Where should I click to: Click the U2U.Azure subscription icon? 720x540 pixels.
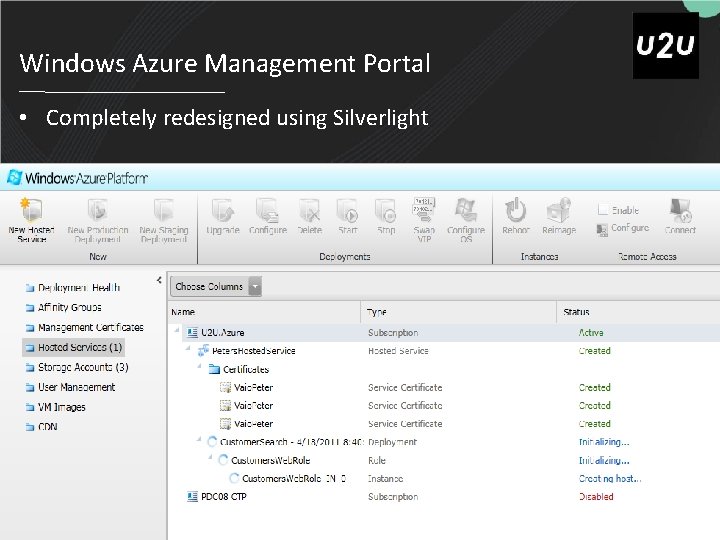coord(192,332)
